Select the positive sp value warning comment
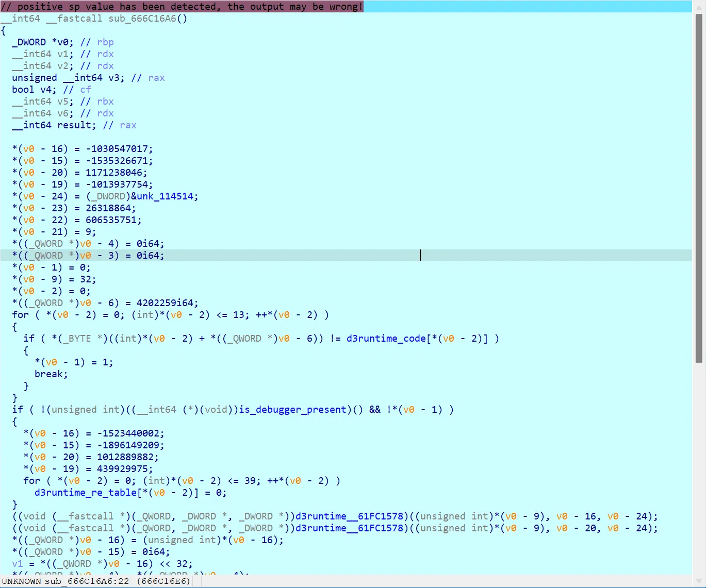This screenshot has width=706, height=588. click(182, 7)
